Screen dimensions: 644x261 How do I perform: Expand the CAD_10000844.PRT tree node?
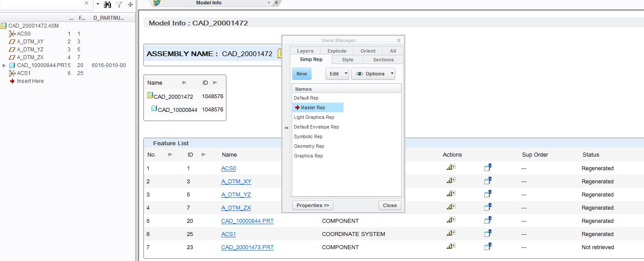click(x=4, y=65)
